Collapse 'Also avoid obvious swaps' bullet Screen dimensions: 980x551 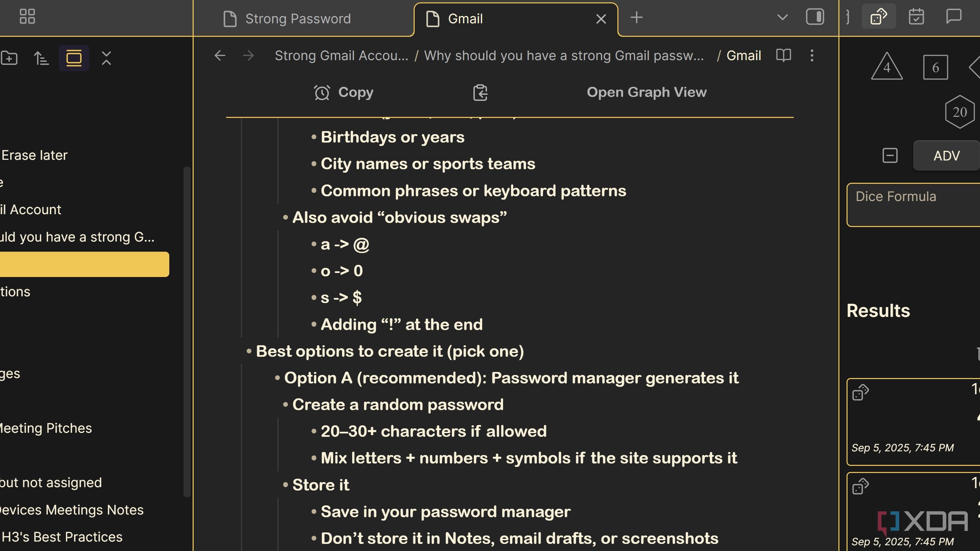285,218
